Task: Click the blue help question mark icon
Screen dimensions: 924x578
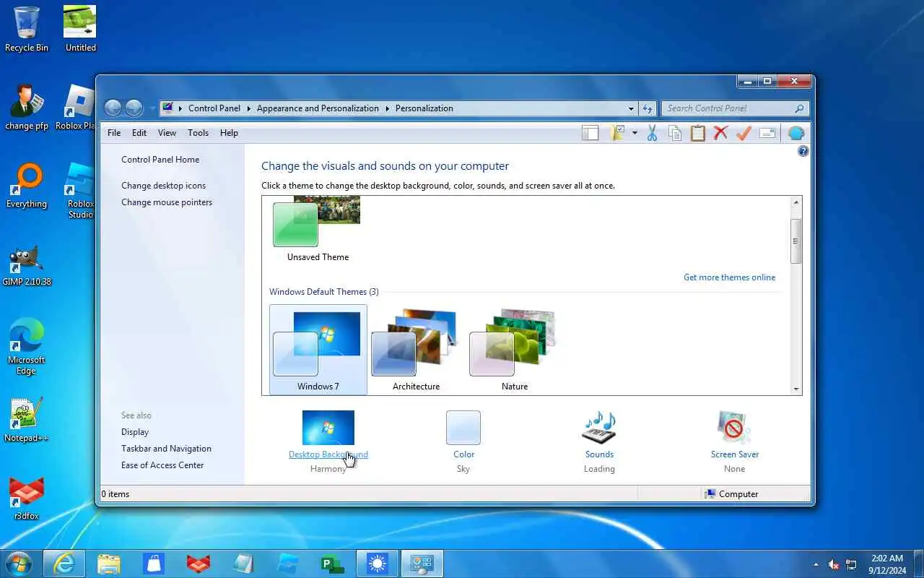Action: pos(803,152)
